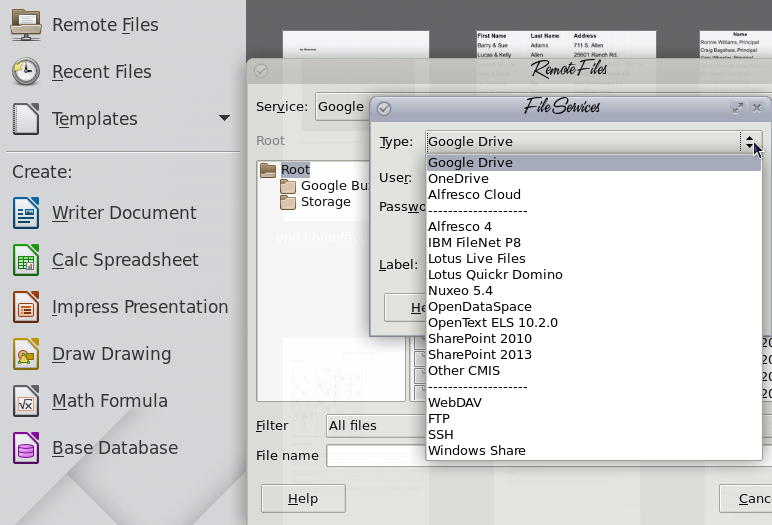The image size is (772, 525).
Task: Create a new Base Database
Action: tap(115, 448)
